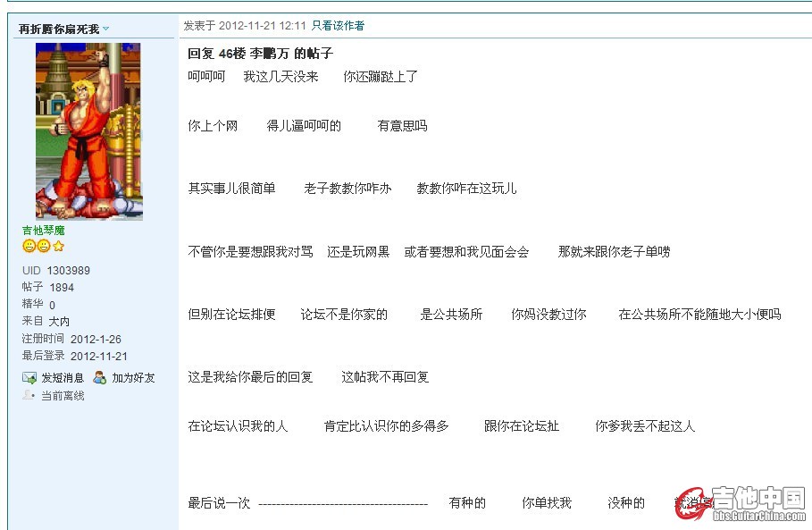This screenshot has height=530, width=812.
Task: Click the Street Fighter avatar image
Action: click(x=88, y=131)
